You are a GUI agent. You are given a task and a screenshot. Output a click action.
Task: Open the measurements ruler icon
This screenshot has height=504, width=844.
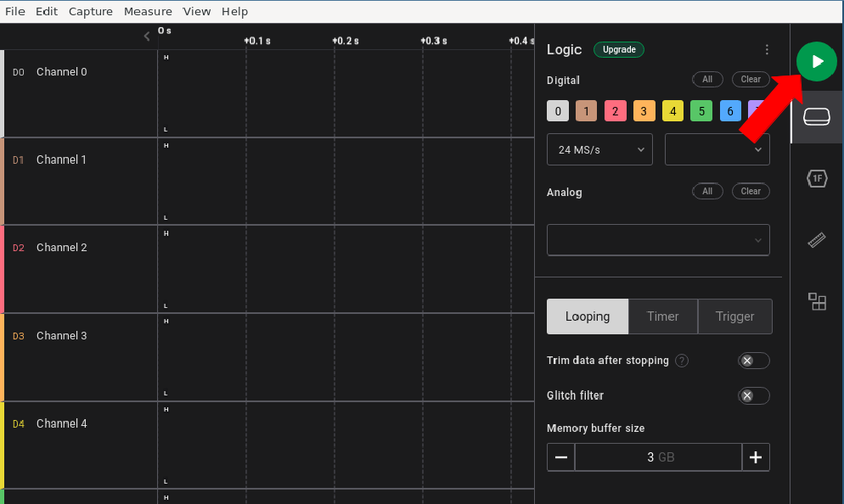click(x=817, y=240)
